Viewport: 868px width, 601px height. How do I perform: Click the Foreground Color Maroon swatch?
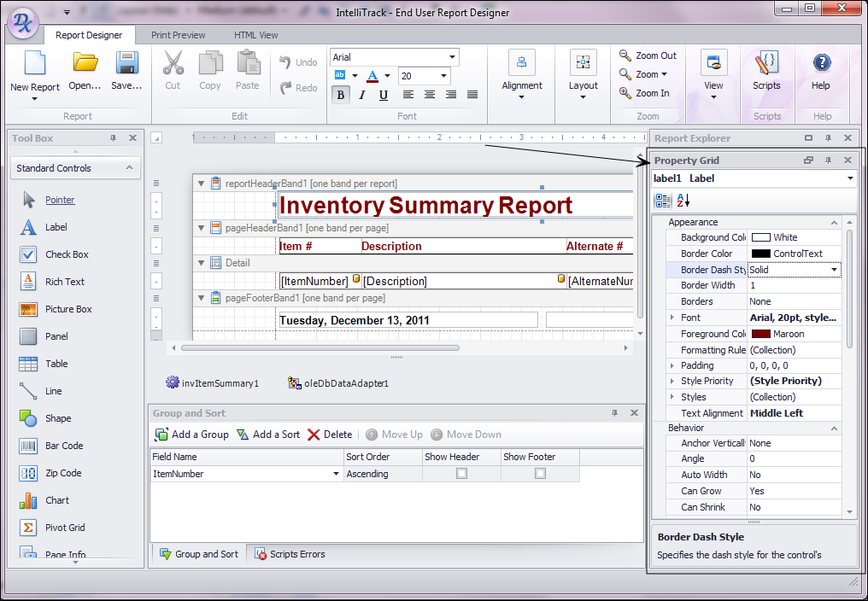coord(760,334)
